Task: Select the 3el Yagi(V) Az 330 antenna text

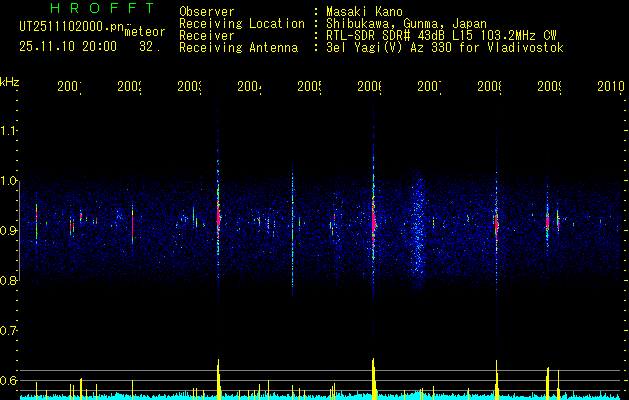Action: (x=445, y=48)
